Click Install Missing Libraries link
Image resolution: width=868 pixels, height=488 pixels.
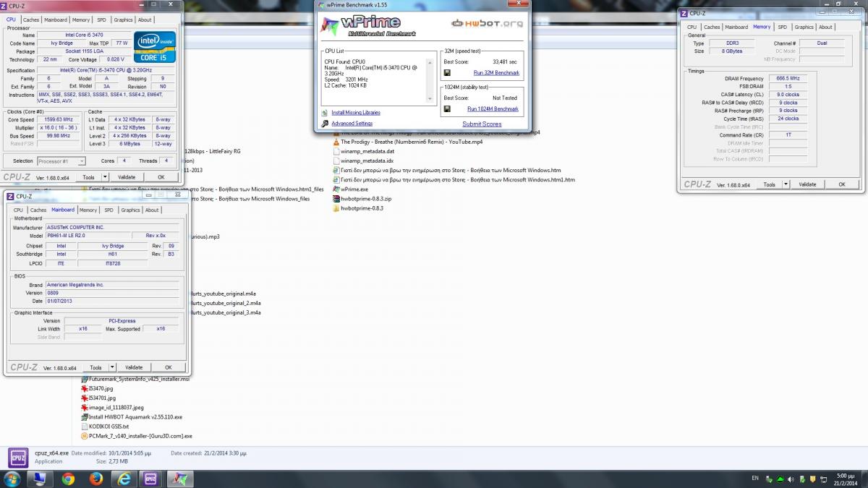click(355, 113)
